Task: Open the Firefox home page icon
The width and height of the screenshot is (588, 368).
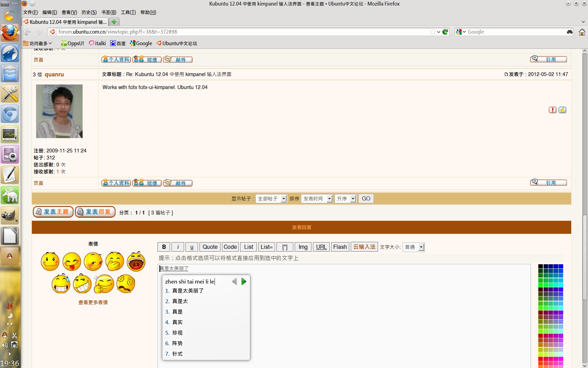Action: pyautogui.click(x=582, y=32)
